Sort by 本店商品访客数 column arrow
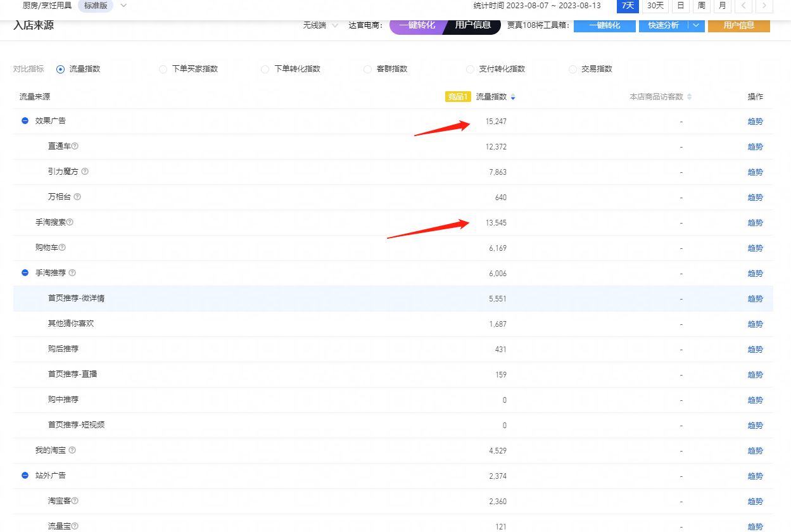The height and width of the screenshot is (532, 791). pyautogui.click(x=689, y=97)
